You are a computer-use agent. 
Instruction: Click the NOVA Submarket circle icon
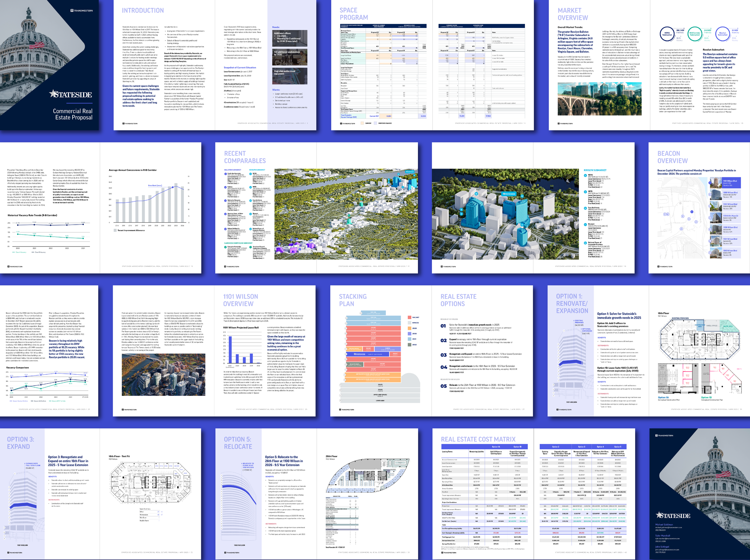(667, 34)
